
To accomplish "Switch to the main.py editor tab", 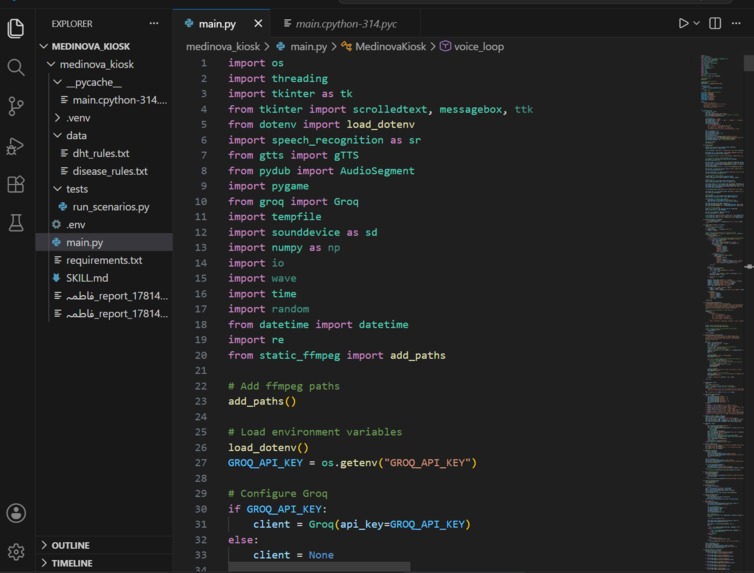I will (x=217, y=24).
